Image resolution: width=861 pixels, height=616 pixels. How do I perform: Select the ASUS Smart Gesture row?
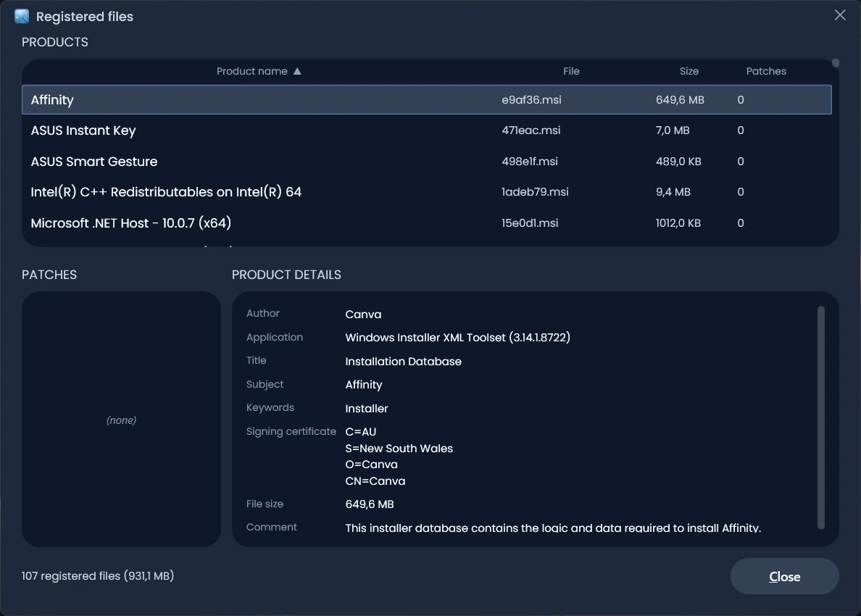tap(427, 162)
